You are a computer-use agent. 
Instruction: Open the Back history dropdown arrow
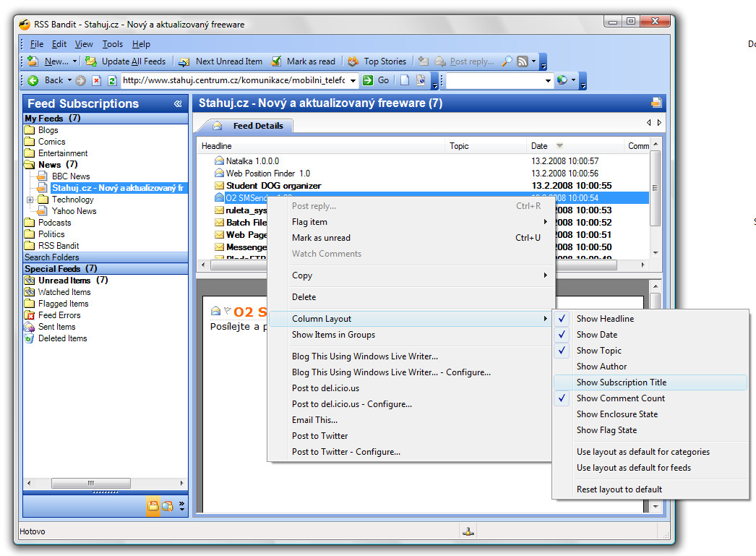(69, 80)
